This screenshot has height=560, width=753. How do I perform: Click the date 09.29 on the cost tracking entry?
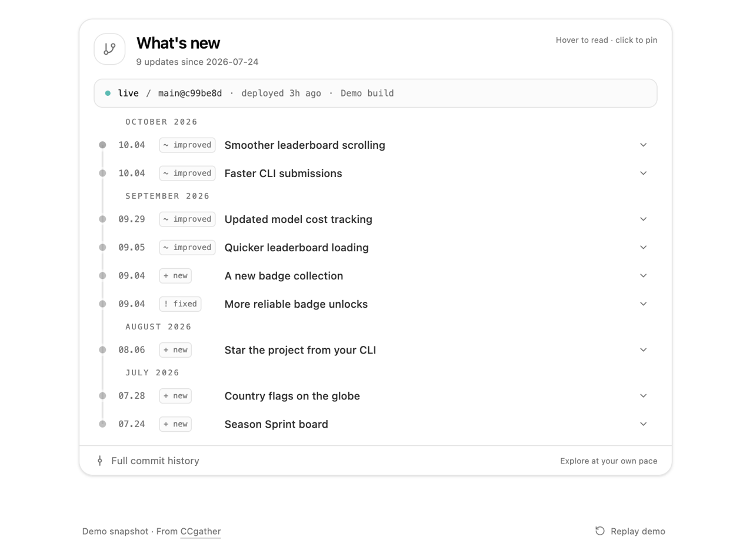pos(132,219)
